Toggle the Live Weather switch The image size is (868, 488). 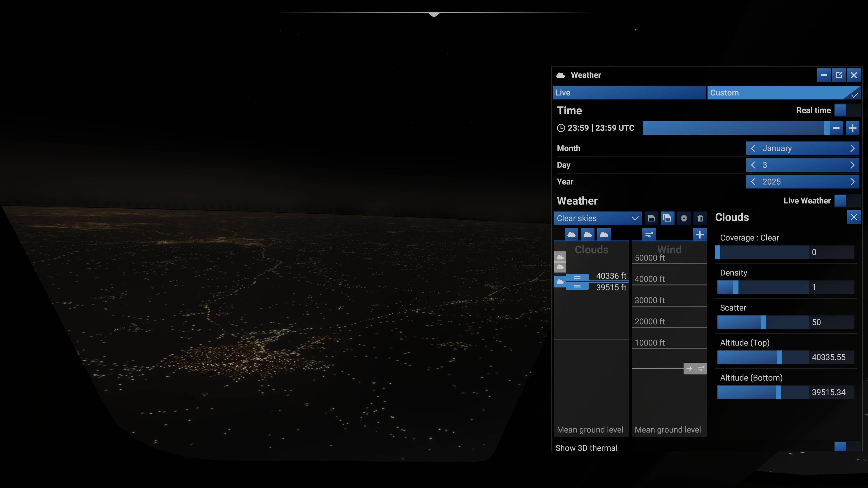click(x=847, y=201)
